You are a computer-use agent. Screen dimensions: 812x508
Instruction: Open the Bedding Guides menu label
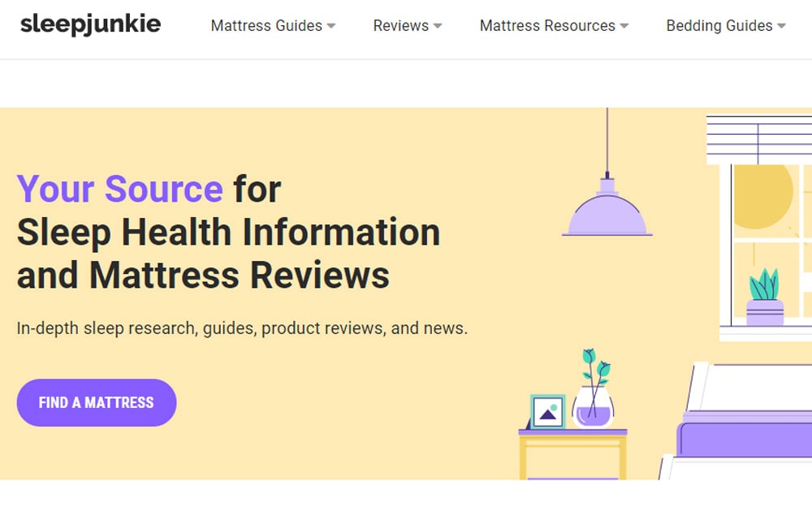[x=719, y=26]
